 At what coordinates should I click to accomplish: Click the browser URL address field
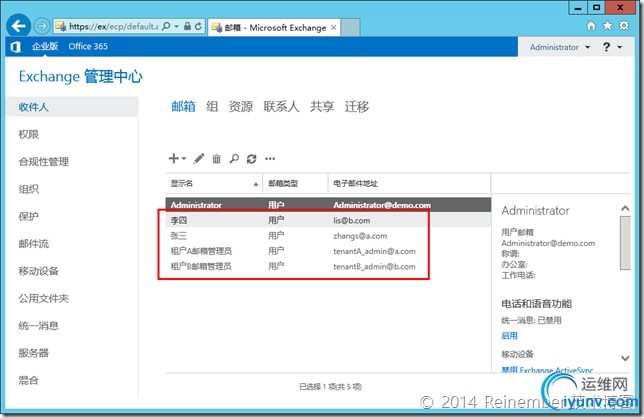[113, 27]
